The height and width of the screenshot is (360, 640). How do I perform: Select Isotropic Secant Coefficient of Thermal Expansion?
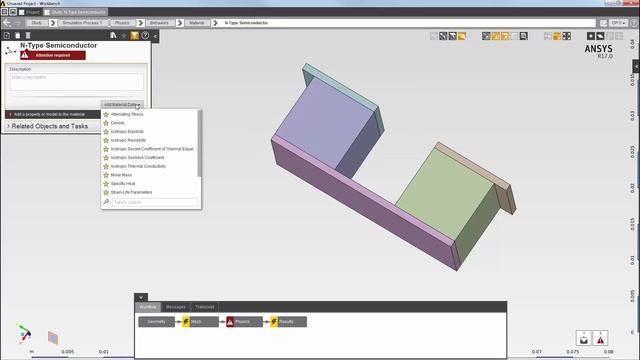[152, 149]
